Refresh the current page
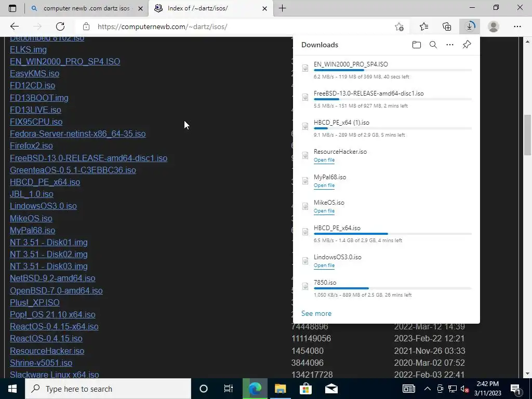This screenshot has height=399, width=532. point(60,26)
